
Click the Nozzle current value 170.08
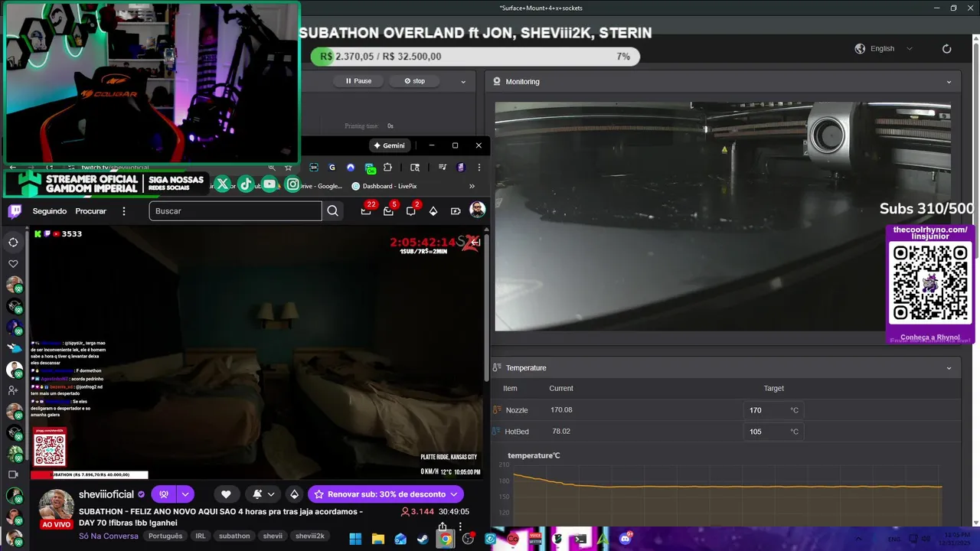click(x=561, y=410)
